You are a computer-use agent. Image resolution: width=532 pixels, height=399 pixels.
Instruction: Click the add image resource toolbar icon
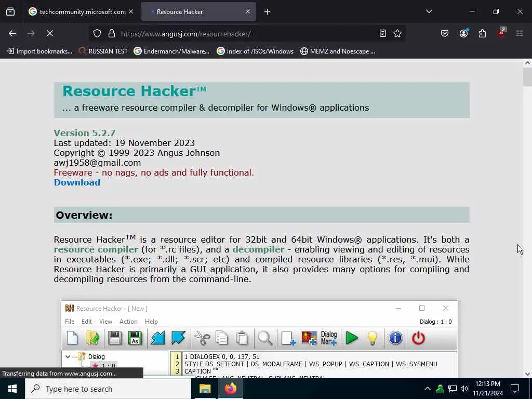[309, 338]
